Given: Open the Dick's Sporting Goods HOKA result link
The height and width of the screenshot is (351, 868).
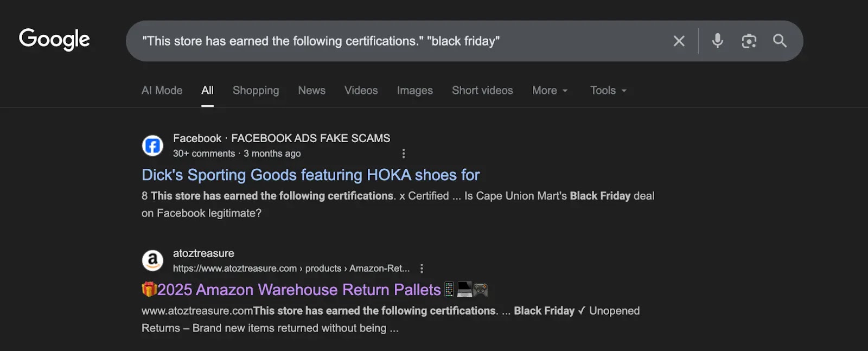Looking at the screenshot, I should [310, 175].
